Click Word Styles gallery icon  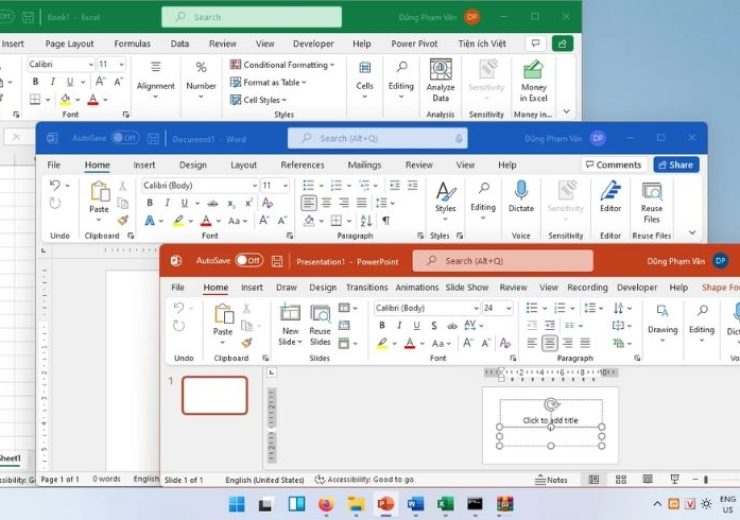pyautogui.click(x=446, y=191)
